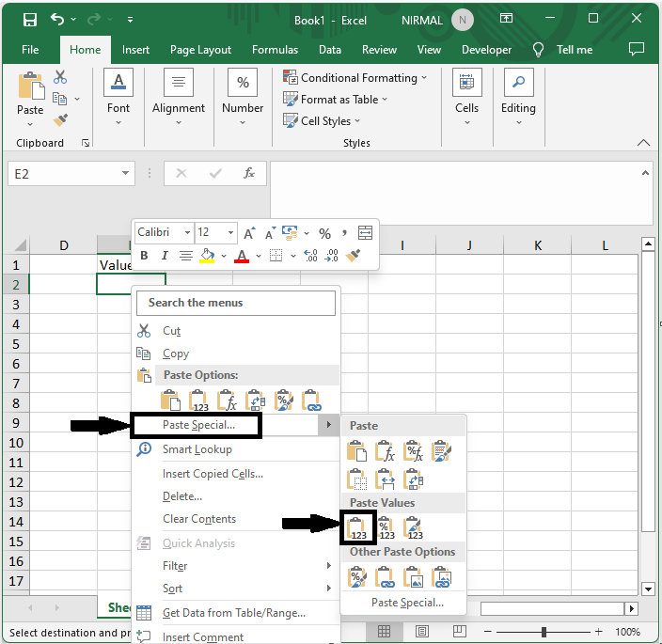The image size is (662, 644).
Task: Click the Increase Decimal icon in the mini toolbar
Action: (x=310, y=256)
